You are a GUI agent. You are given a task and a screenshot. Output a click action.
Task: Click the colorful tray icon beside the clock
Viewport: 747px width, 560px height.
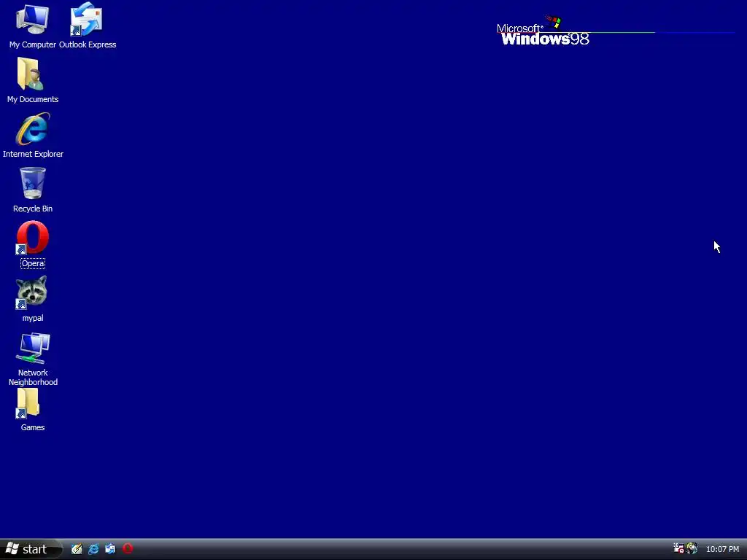(692, 548)
